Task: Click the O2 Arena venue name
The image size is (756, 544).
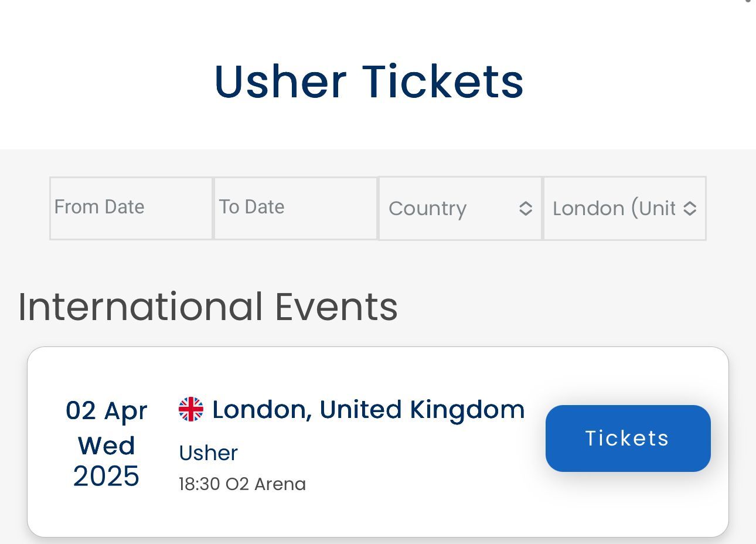Action: 265,484
